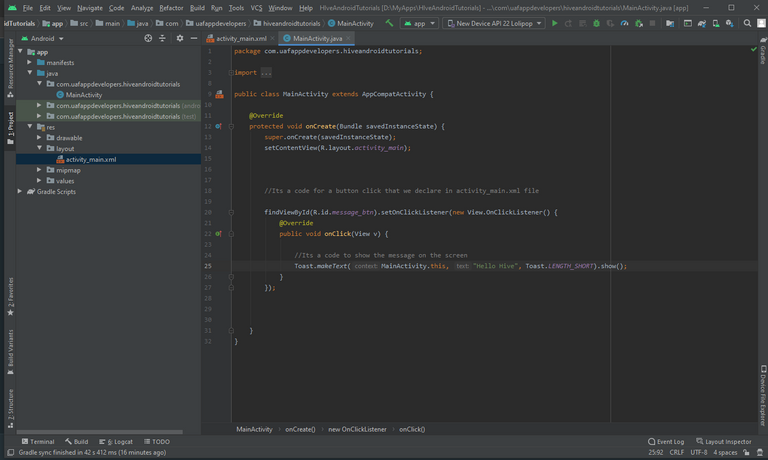Hide the Project panel with minus icon

(x=194, y=38)
